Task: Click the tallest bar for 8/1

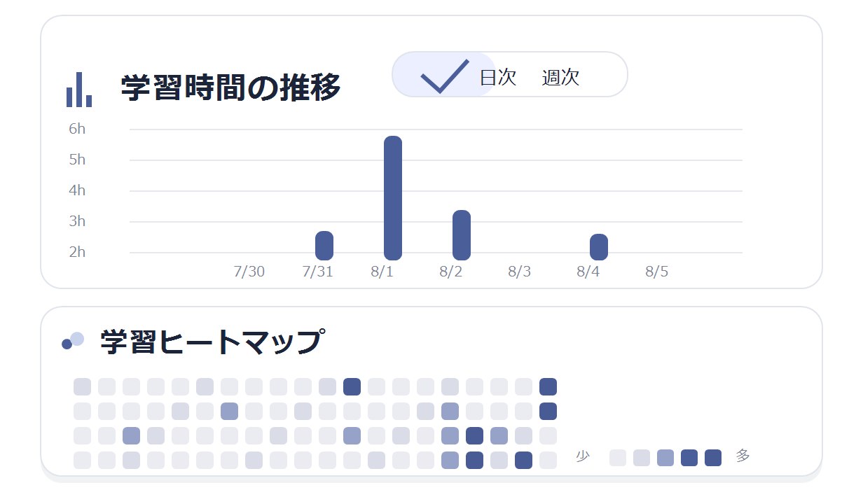Action: 393,198
